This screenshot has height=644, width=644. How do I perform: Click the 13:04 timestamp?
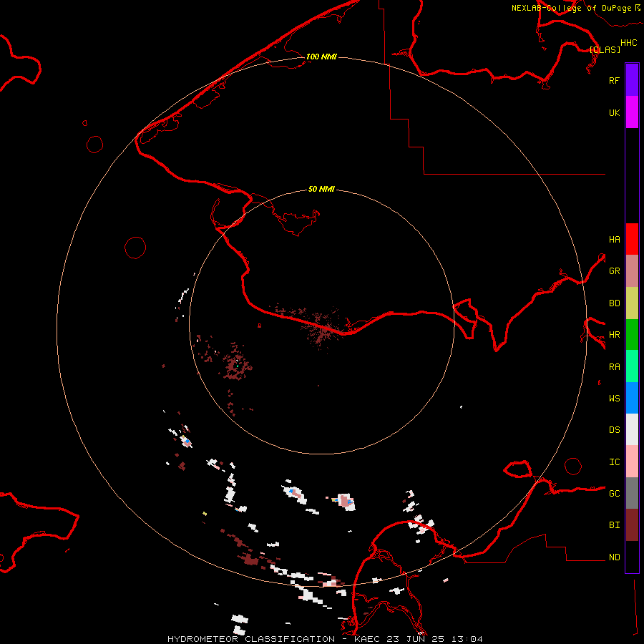[x=467, y=639]
